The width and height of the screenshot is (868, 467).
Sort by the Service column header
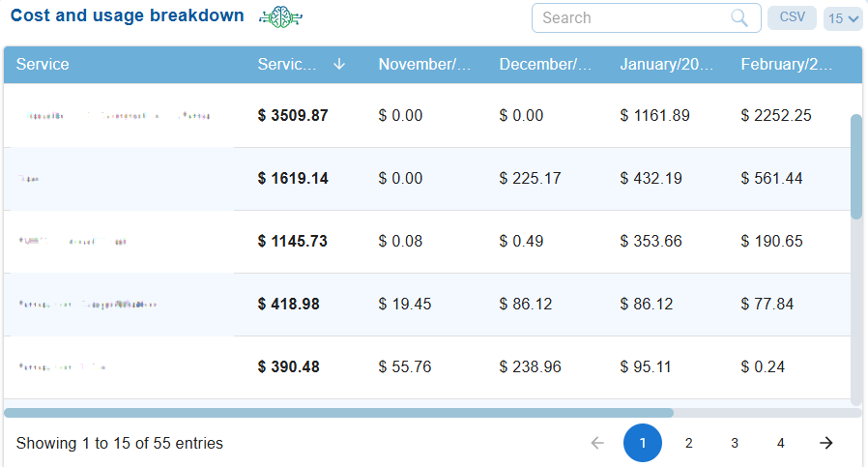click(43, 64)
